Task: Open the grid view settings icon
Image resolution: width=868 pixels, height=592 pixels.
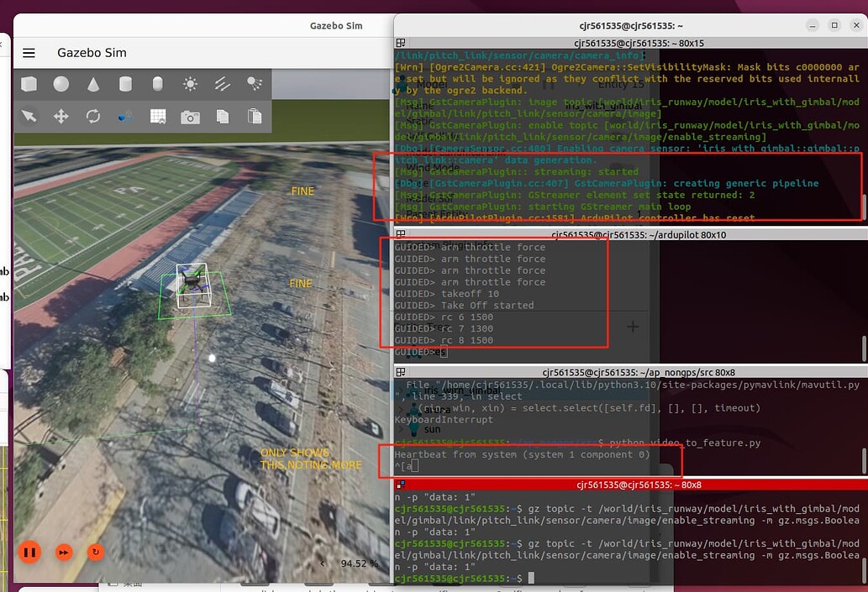Action: click(x=157, y=116)
